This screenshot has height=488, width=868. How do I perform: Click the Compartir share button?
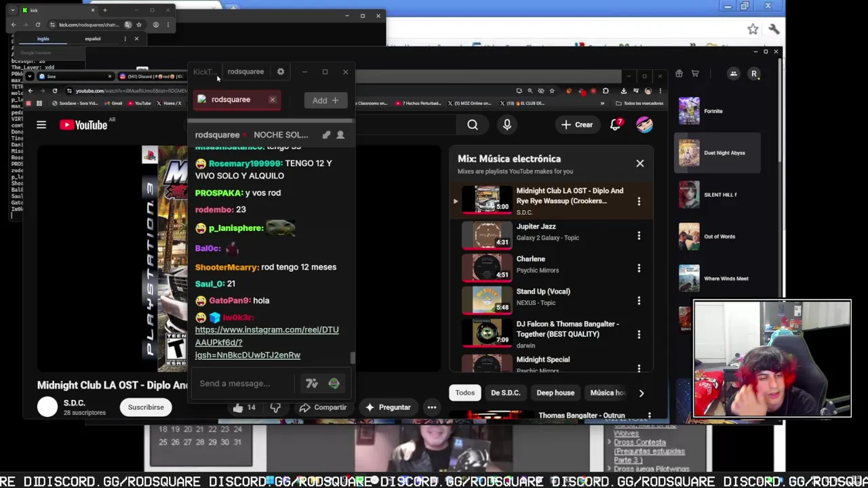click(x=323, y=407)
